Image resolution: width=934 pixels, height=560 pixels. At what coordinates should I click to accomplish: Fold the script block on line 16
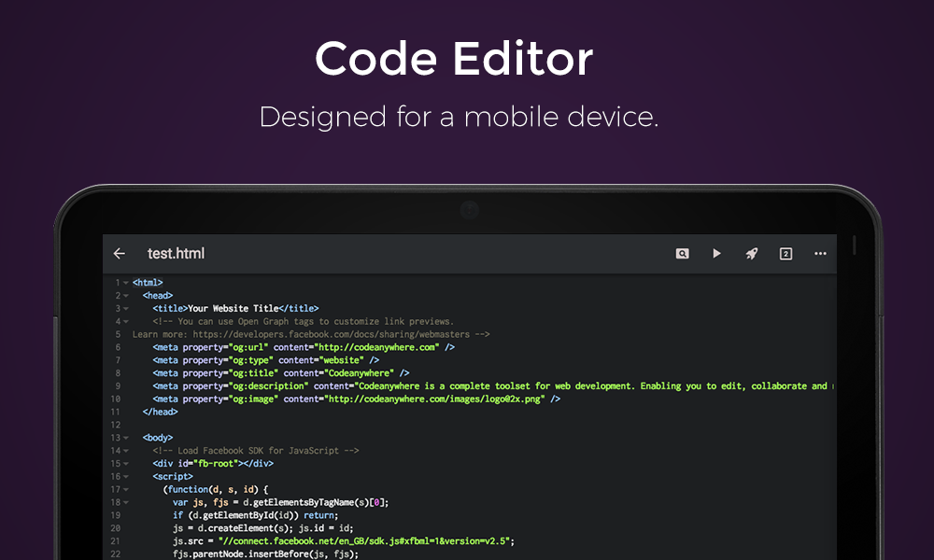(126, 477)
